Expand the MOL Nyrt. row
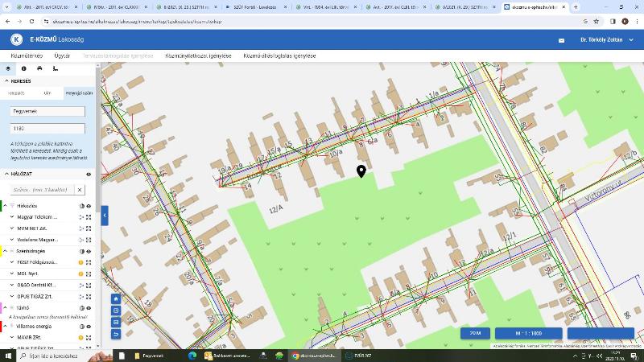The height and width of the screenshot is (362, 644). (12, 274)
